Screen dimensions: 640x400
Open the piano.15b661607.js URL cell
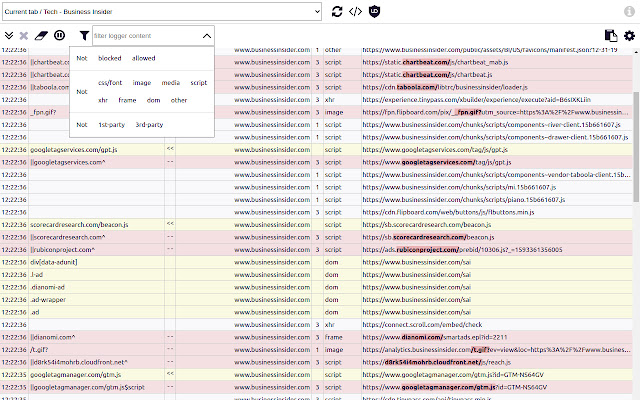tap(497, 200)
